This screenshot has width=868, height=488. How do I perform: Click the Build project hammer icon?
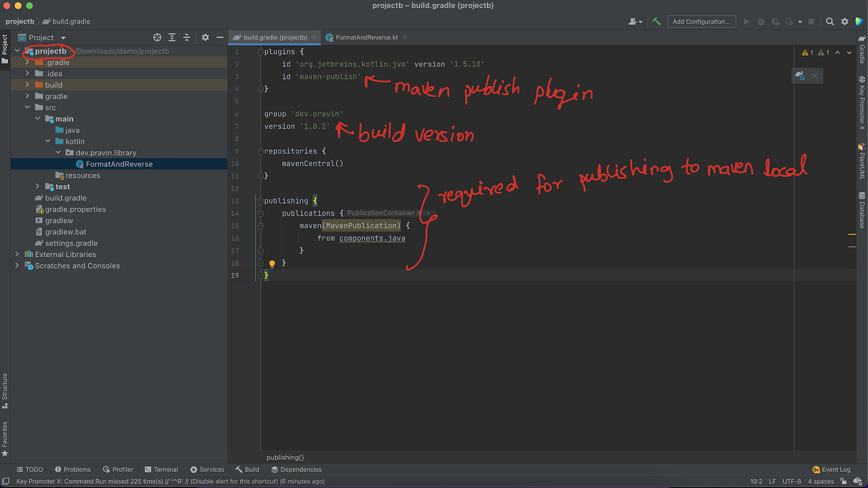coord(656,22)
